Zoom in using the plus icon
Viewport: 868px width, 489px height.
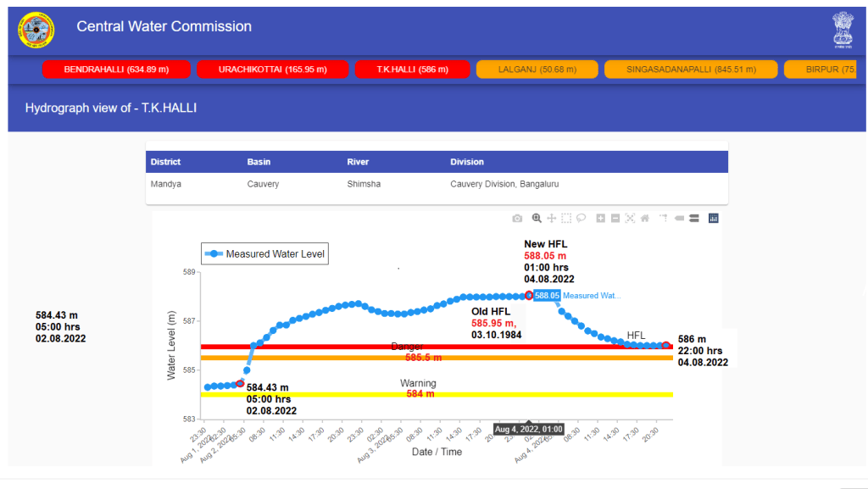coord(601,218)
